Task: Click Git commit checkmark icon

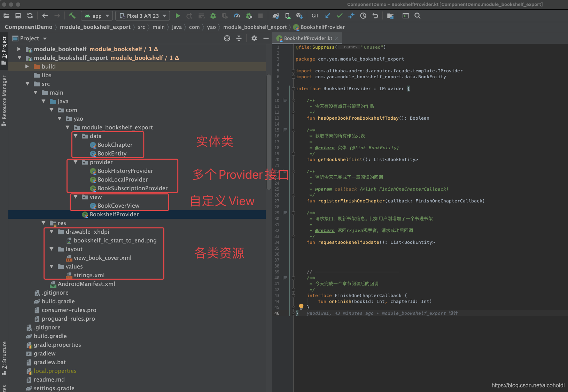Action: [x=340, y=16]
